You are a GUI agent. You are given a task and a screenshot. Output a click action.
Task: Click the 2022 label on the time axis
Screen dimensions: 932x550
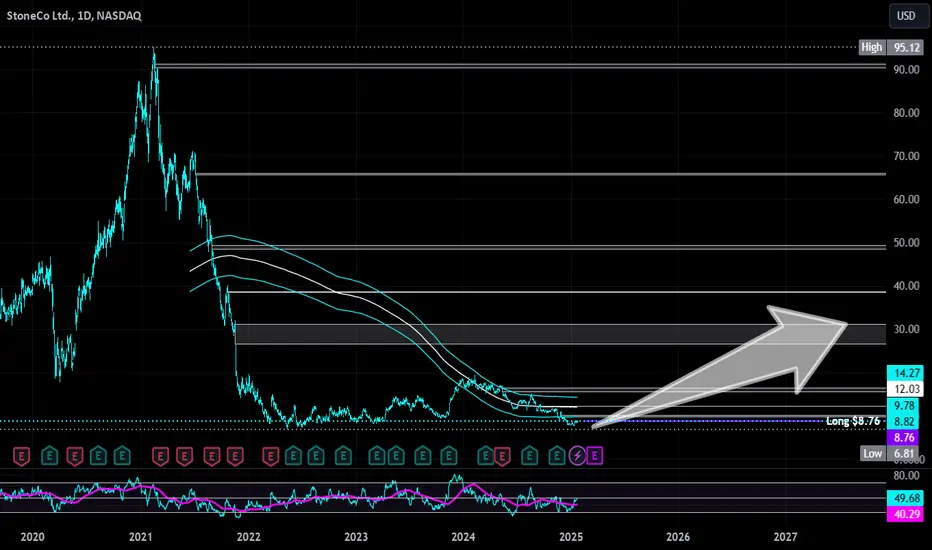tap(248, 538)
